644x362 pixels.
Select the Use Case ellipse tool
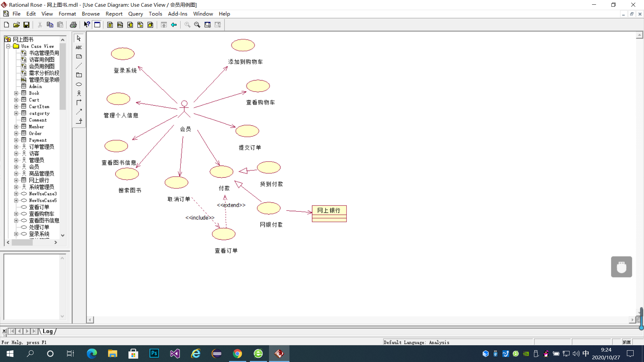[x=79, y=84]
